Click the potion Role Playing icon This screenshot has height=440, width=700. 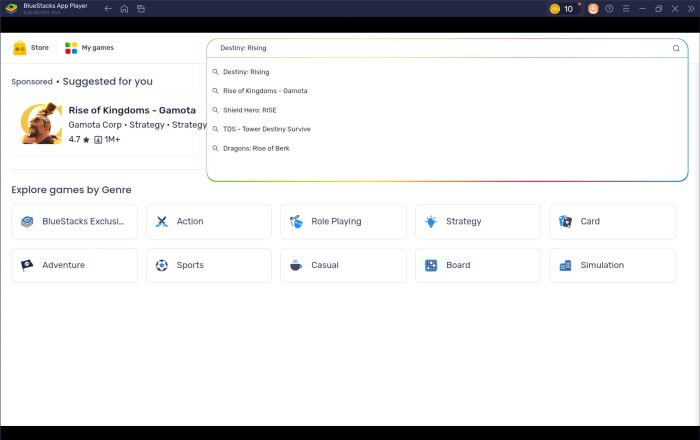[x=296, y=221]
